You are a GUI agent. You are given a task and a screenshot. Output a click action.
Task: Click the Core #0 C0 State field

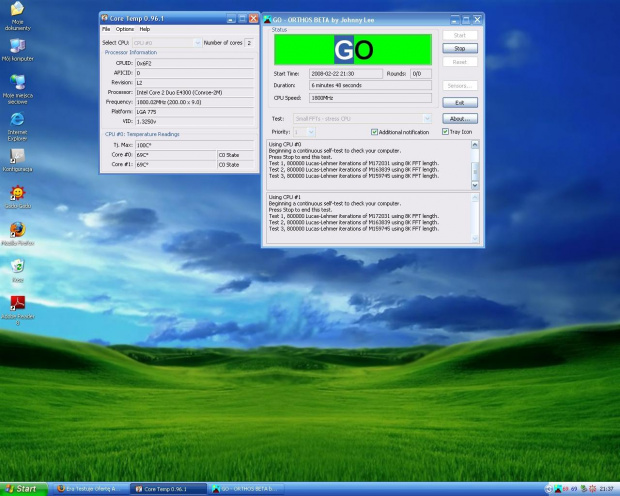[x=235, y=155]
